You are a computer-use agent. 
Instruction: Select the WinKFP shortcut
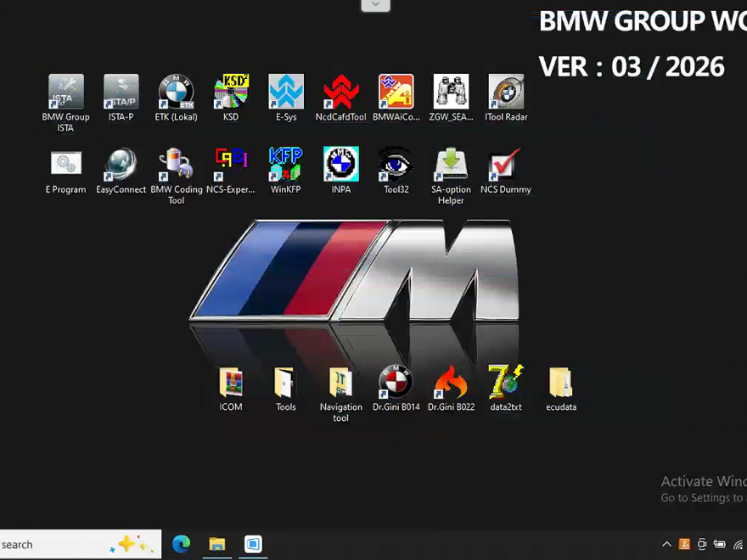[286, 165]
